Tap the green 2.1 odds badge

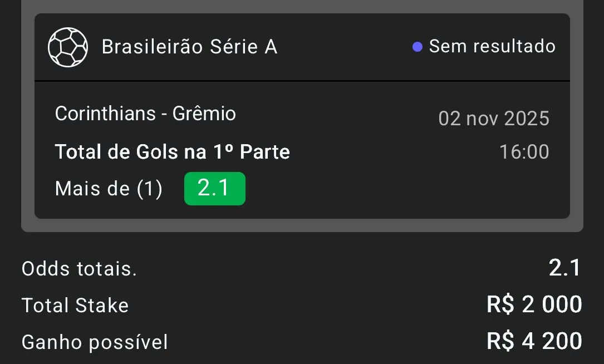[x=214, y=189]
